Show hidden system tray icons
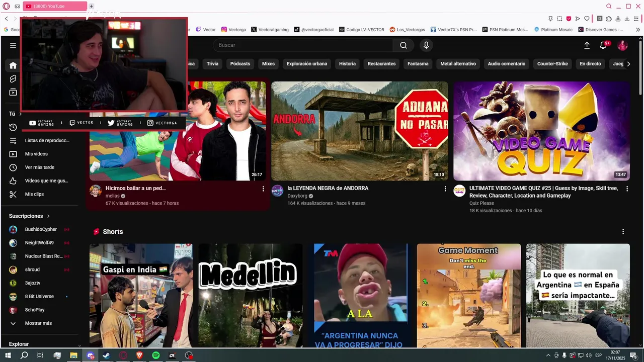Screen dimensions: 644x362 pos(548,355)
